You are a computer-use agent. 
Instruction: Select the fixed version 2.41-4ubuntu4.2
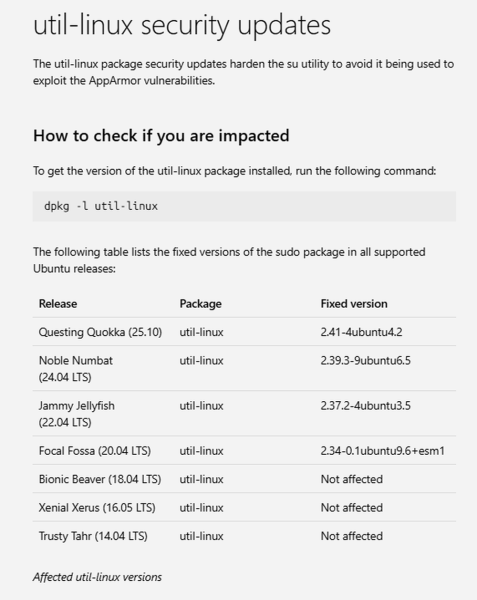pyautogui.click(x=361, y=332)
